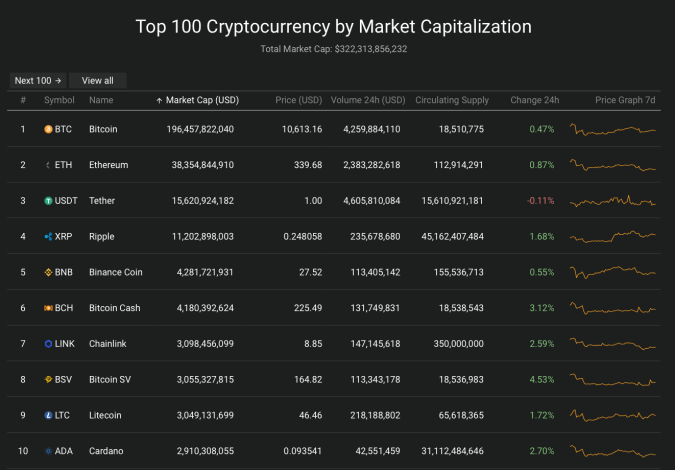Click the XRP Ripple icon
This screenshot has height=470, width=675.
[x=48, y=236]
